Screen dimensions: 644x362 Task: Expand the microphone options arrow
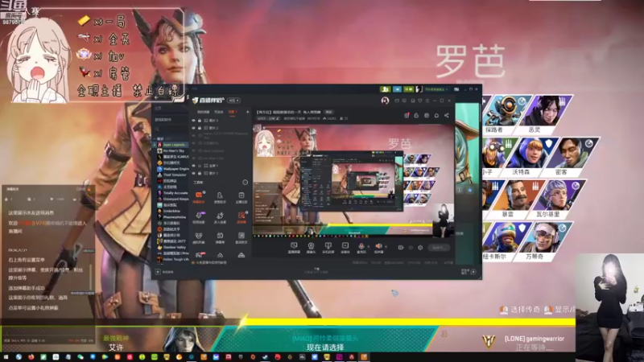tap(368, 247)
